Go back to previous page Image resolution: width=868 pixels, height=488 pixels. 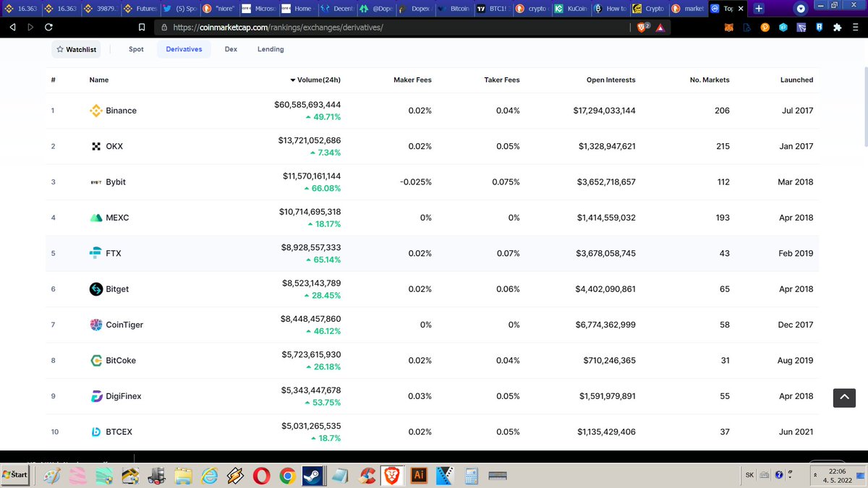tap(12, 27)
